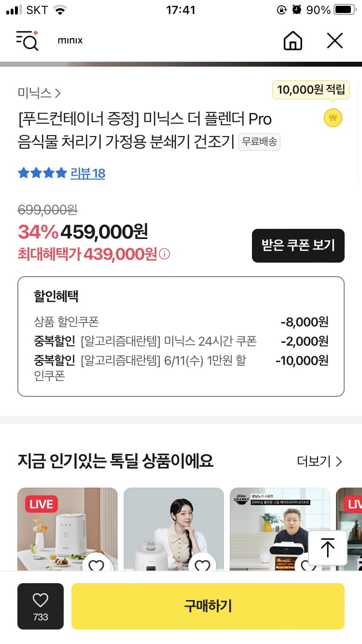Screen dimensions: 362x644
Task: Tap the gold won coin icon
Action: click(x=333, y=118)
